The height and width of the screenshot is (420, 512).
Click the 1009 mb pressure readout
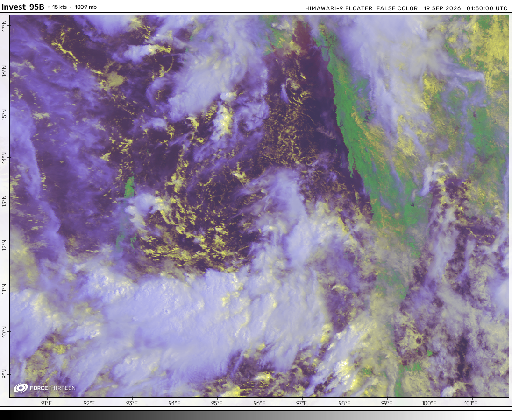85,7
